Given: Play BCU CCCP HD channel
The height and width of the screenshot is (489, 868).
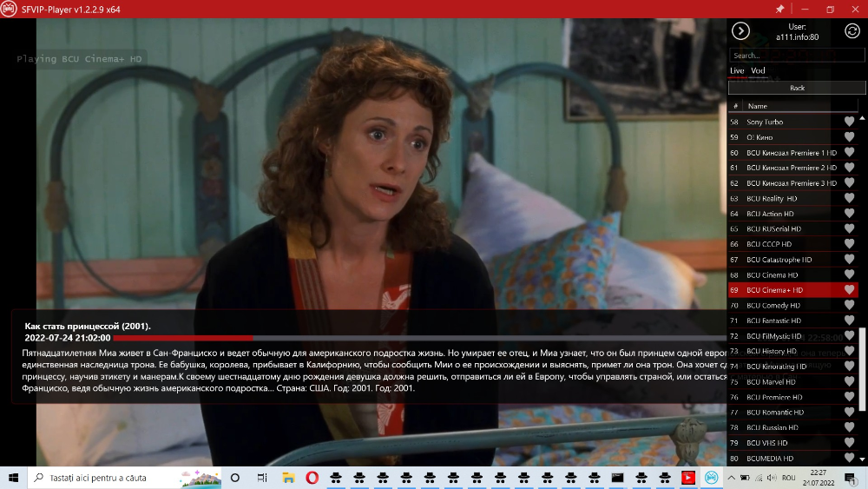Looking at the screenshot, I should pyautogui.click(x=792, y=244).
